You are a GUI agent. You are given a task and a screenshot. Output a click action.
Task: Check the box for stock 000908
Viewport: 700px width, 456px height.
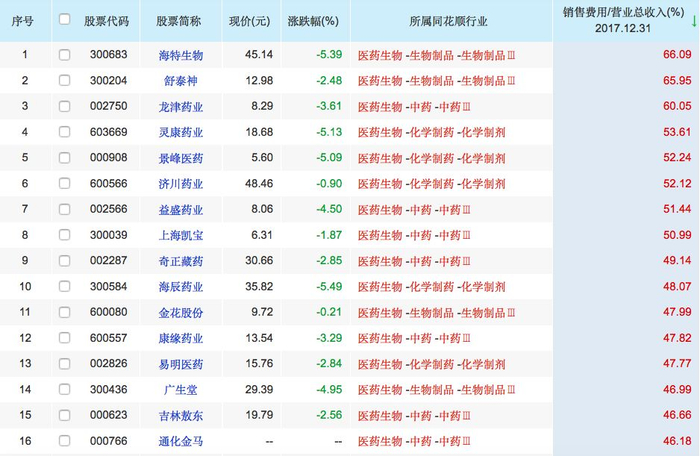(x=65, y=158)
